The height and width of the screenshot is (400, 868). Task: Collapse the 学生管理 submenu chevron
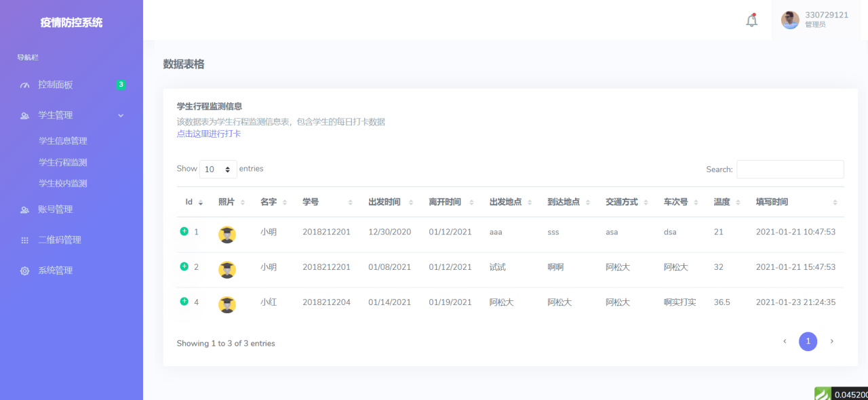click(x=121, y=115)
